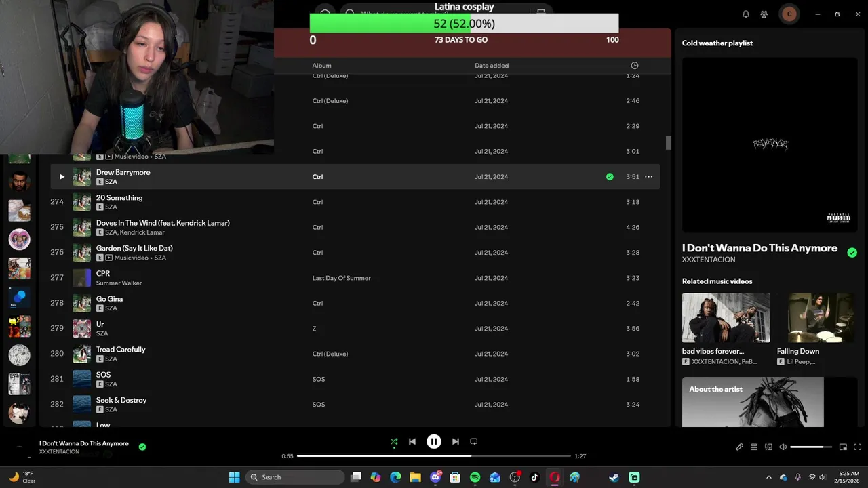Viewport: 868px width, 488px height.
Task: Open Cold weather playlist heading
Action: coord(717,43)
